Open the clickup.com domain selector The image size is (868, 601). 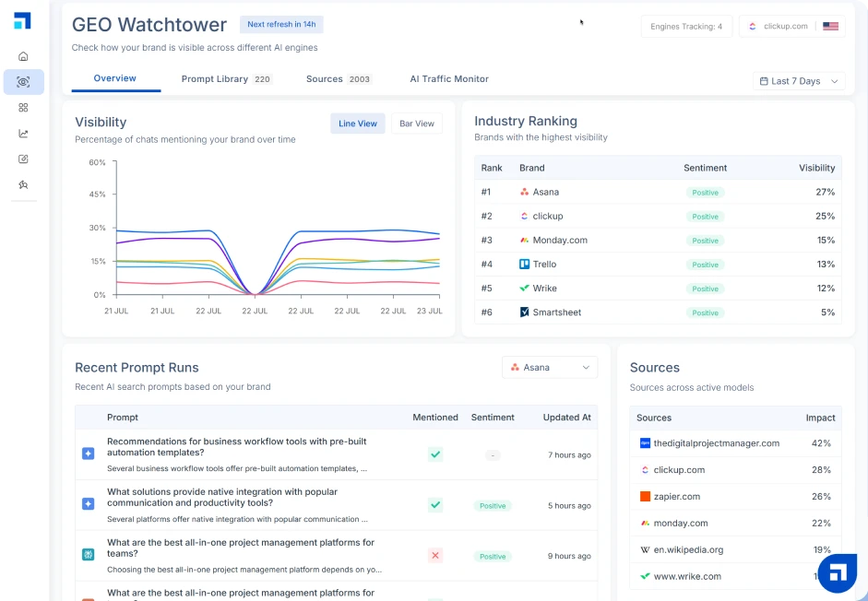coord(791,26)
